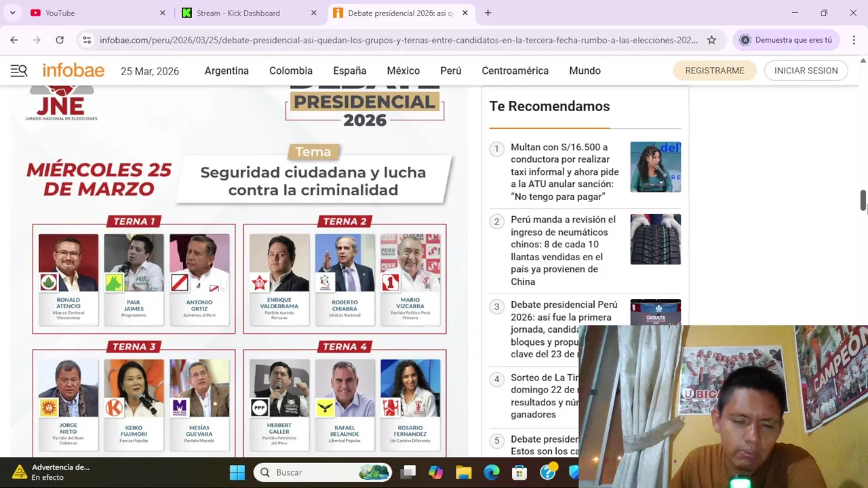Click the JNE logo in the debate graphic

pyautogui.click(x=61, y=104)
